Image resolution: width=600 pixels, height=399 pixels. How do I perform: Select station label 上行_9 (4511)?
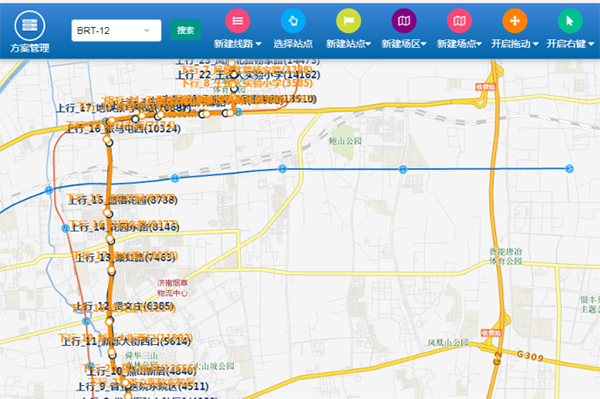142,386
